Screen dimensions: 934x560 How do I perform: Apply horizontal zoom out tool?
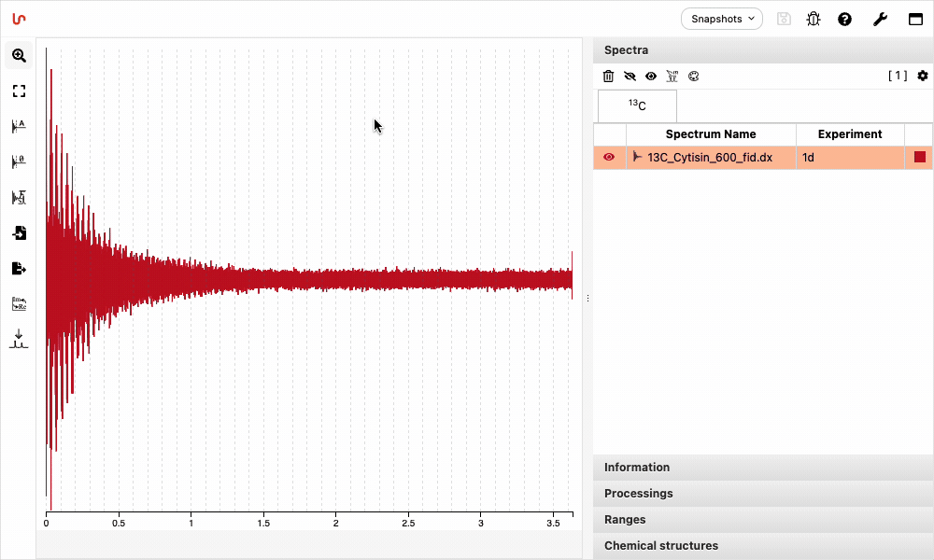click(19, 91)
